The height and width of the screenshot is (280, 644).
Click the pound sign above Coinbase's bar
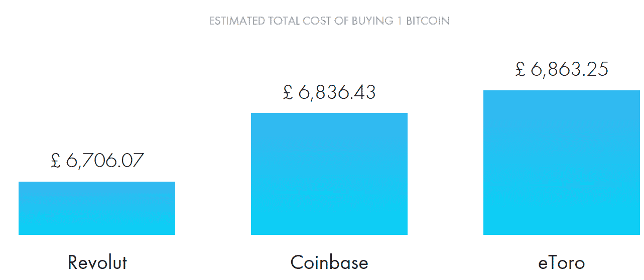coord(288,92)
